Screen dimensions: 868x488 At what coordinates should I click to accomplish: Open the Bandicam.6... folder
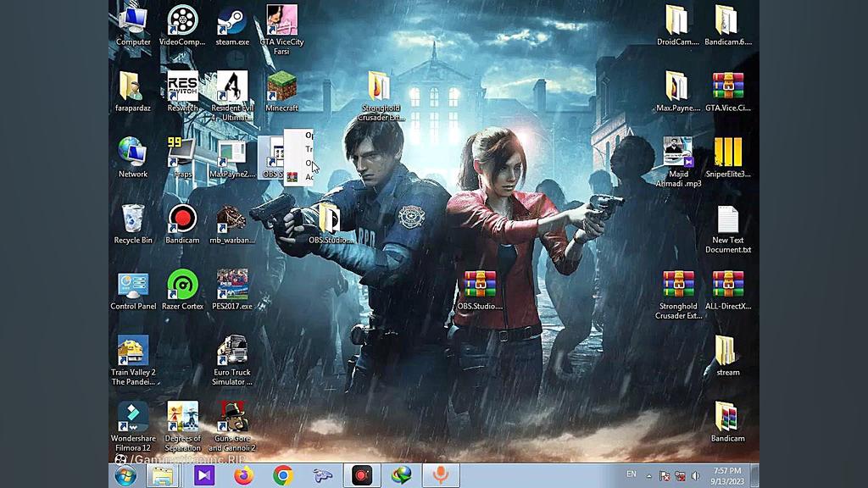728,25
